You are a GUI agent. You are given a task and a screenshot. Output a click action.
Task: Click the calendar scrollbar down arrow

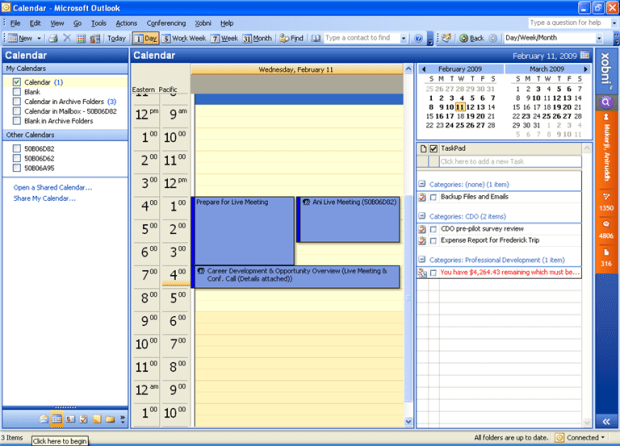tap(408, 421)
